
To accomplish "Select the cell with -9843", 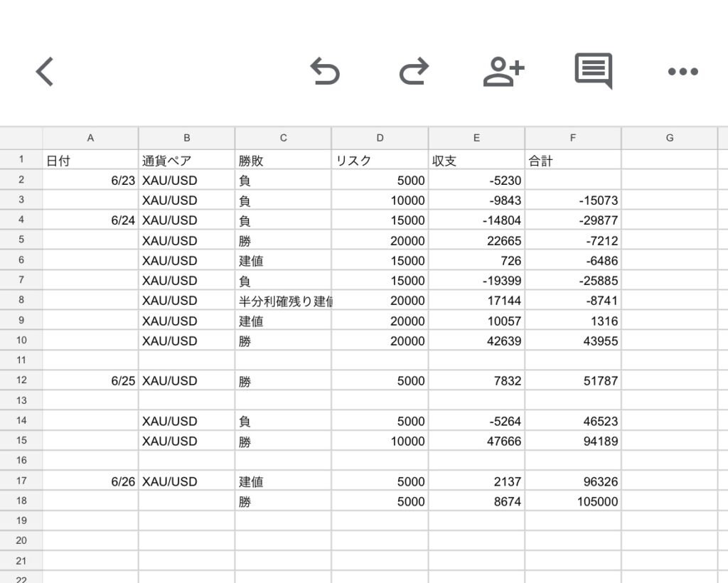I will coord(476,200).
